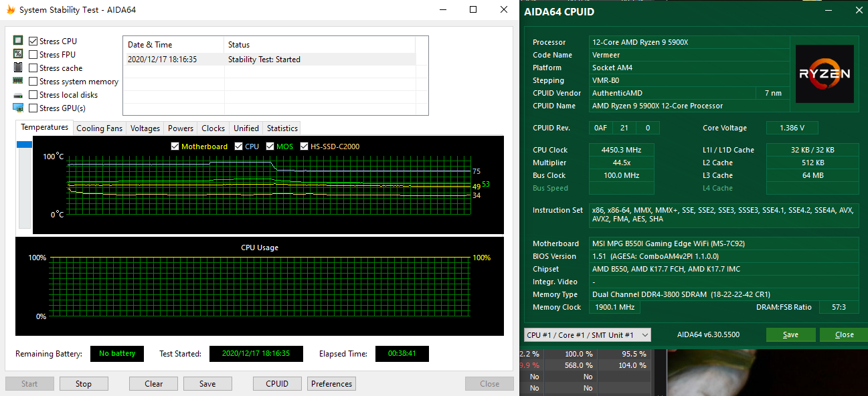Screen dimensions: 868x396
Task: Click the Memory Type DDR4-3800 SDRAM field
Action: pos(723,294)
